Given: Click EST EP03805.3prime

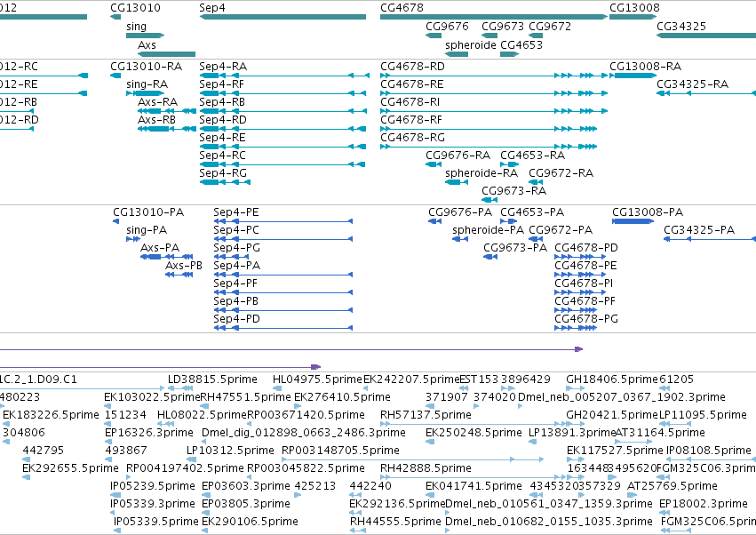Looking at the screenshot, I should tap(205, 514).
